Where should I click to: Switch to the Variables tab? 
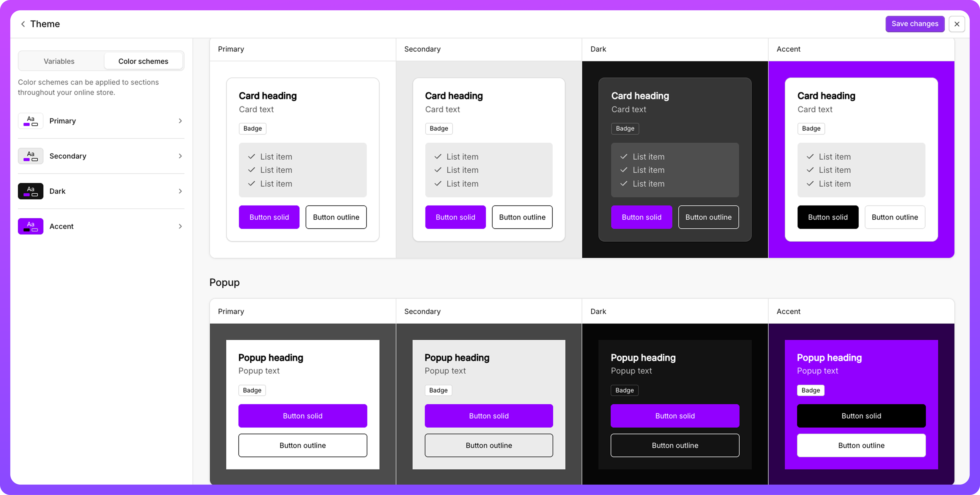[x=59, y=61]
